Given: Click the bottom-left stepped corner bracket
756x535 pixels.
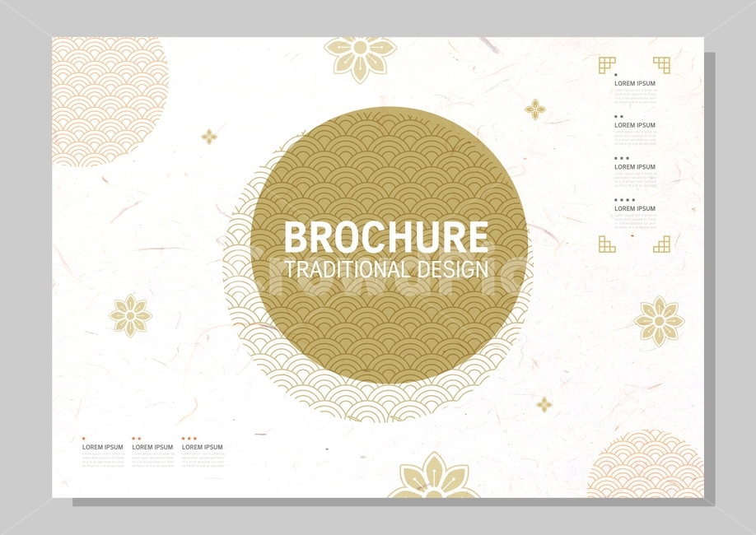Looking at the screenshot, I should point(607,244).
